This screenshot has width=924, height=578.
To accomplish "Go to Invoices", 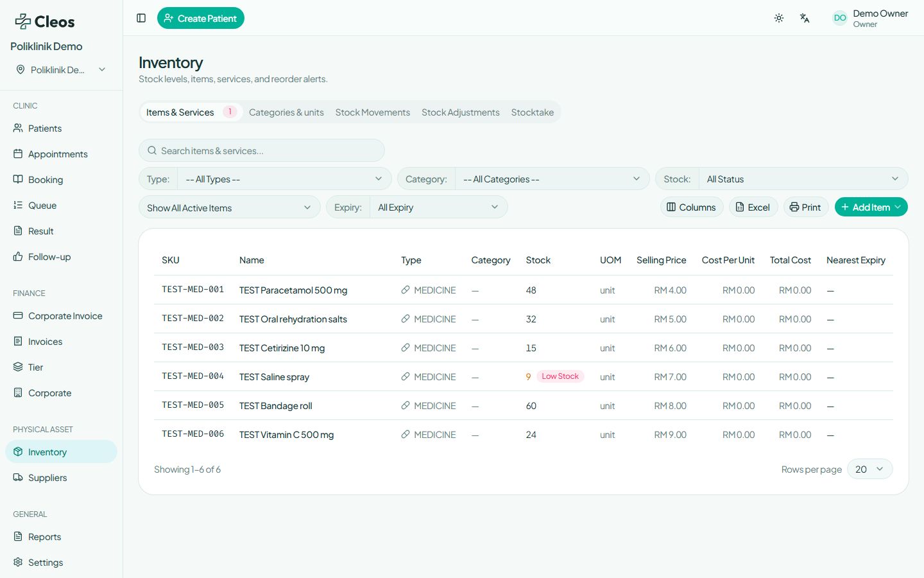I will (61, 342).
